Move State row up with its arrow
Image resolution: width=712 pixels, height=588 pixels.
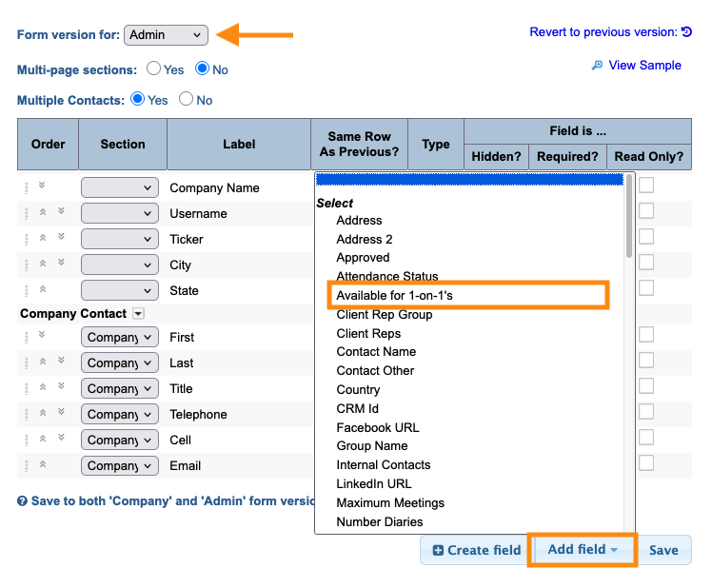[43, 289]
